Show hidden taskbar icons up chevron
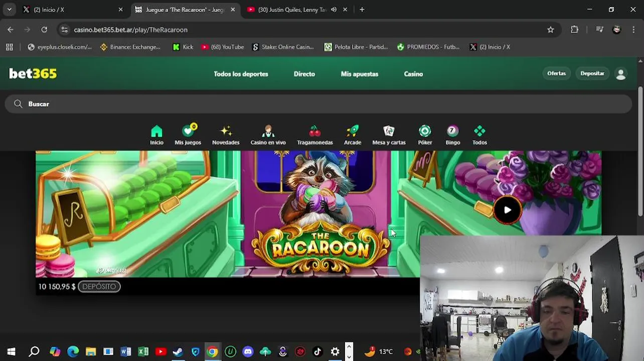This screenshot has height=361, width=644. click(349, 346)
